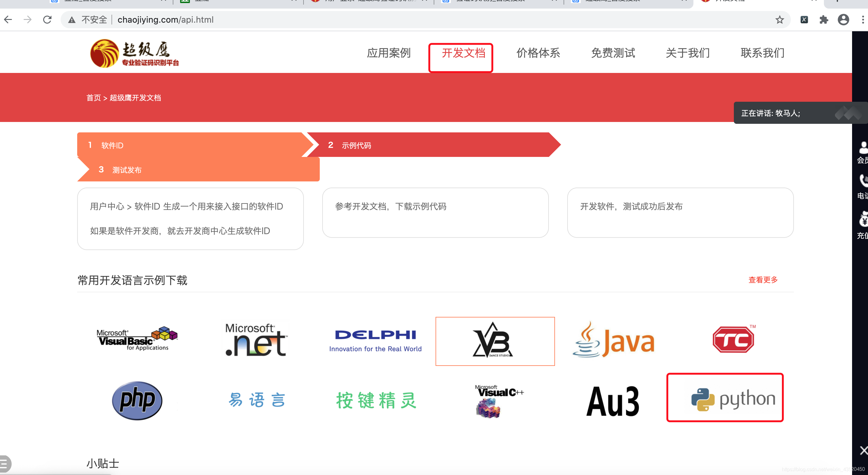Open the Microsoft .NET example
This screenshot has width=868, height=475.
[256, 340]
